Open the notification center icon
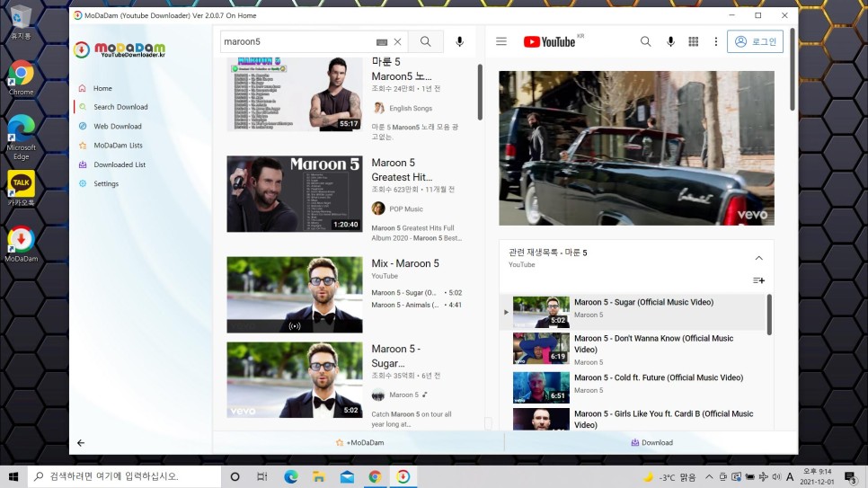Viewport: 868px width, 488px height. tap(850, 476)
